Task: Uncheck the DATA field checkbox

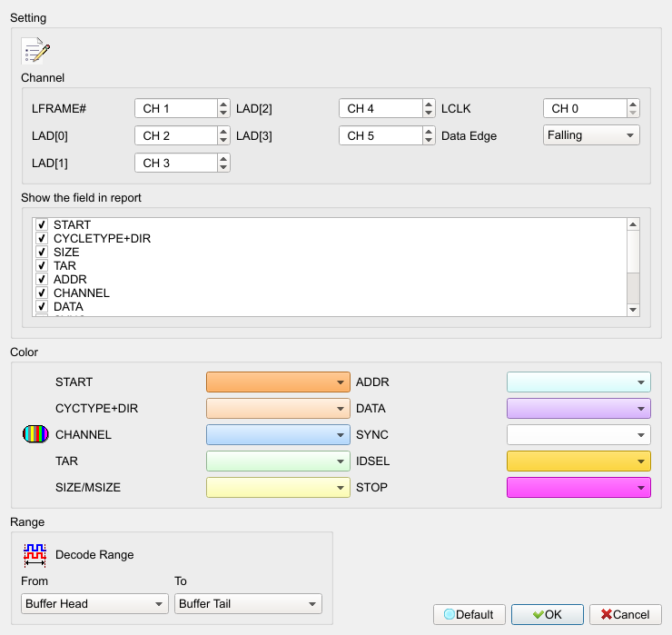Action: click(42, 307)
